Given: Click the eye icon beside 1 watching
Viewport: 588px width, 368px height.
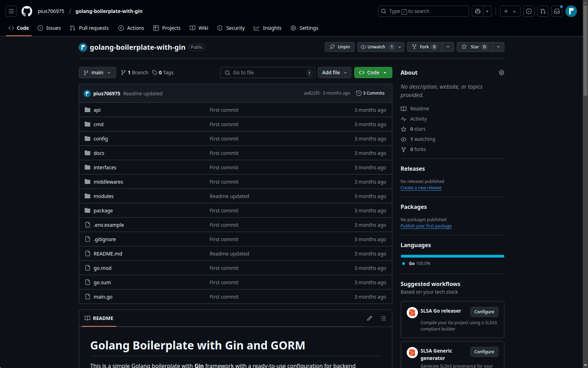Looking at the screenshot, I should (x=404, y=139).
